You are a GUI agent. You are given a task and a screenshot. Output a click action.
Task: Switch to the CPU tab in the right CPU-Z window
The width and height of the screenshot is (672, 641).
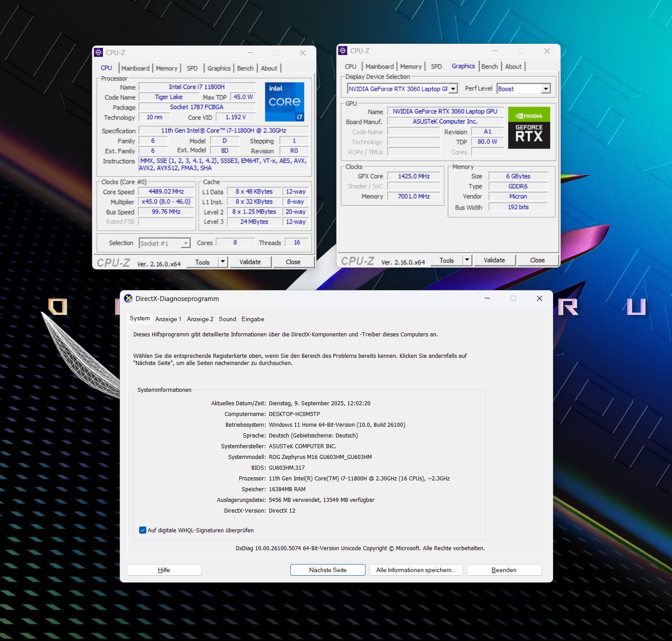tap(351, 66)
